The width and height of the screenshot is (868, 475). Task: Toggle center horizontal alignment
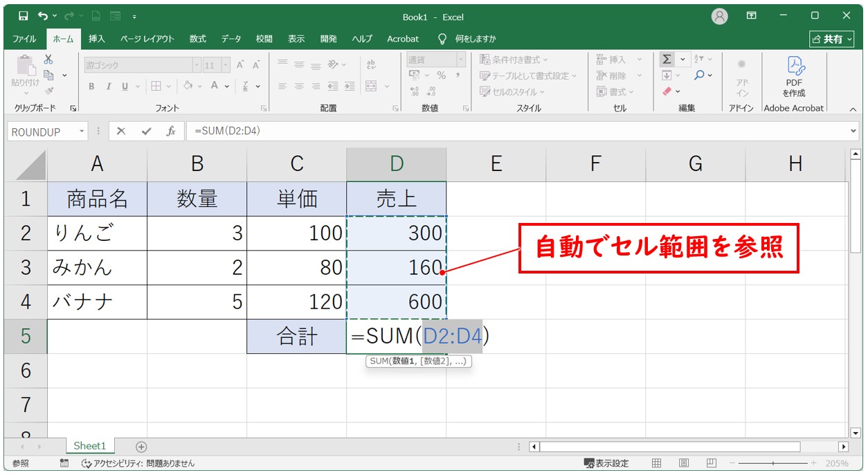299,86
